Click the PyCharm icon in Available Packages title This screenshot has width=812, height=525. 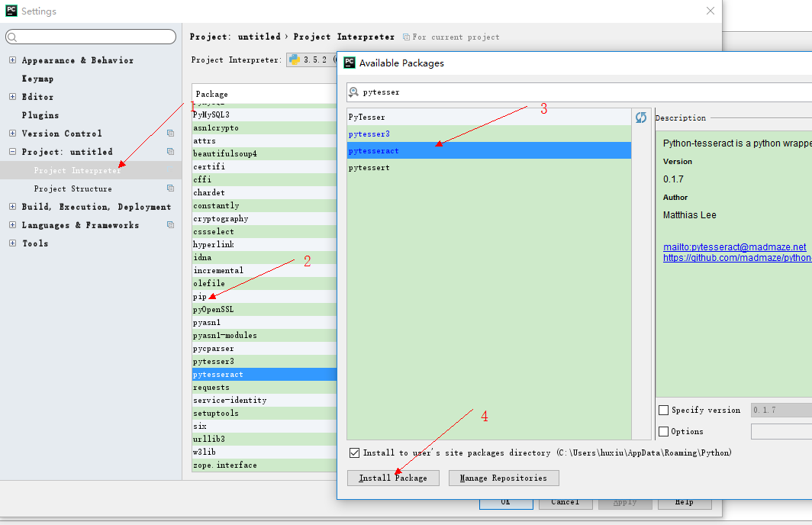coord(350,63)
